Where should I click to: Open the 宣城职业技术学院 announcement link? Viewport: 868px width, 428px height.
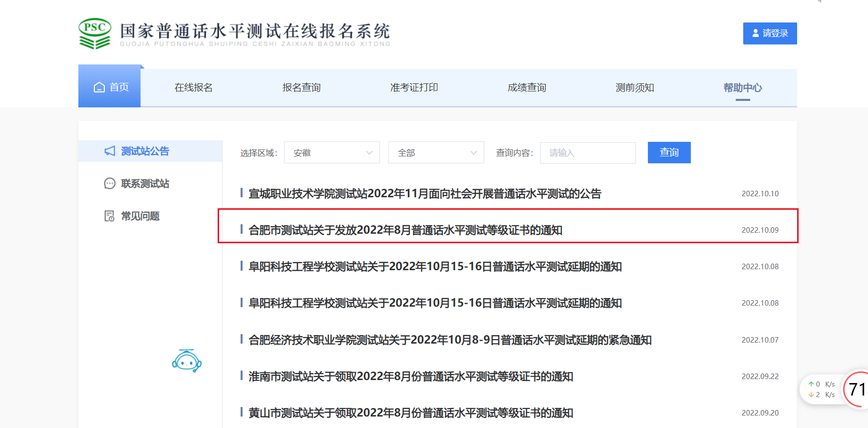coord(425,194)
